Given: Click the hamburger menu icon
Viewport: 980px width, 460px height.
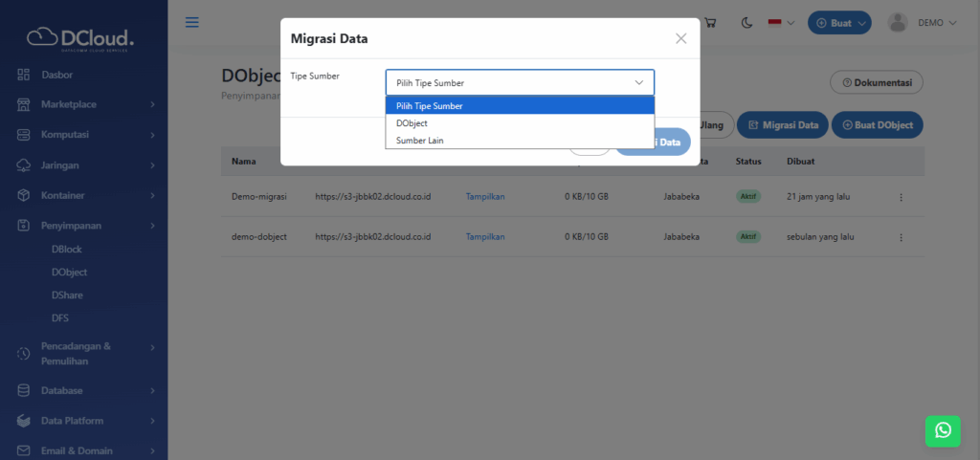Looking at the screenshot, I should coord(192,22).
